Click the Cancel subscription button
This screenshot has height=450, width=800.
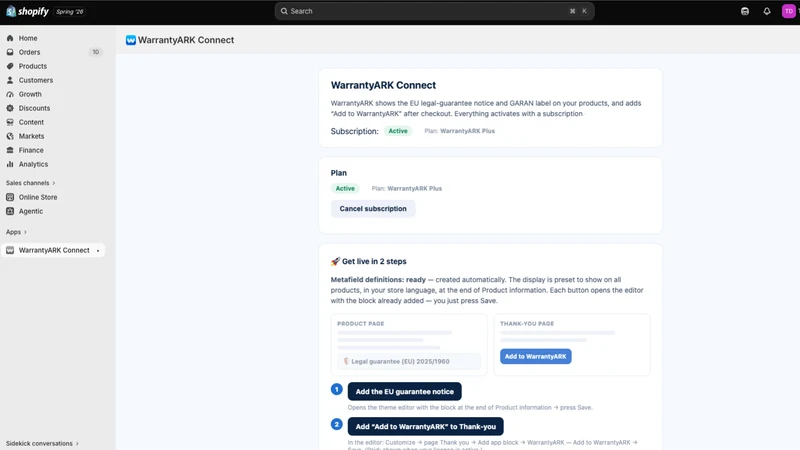click(373, 209)
